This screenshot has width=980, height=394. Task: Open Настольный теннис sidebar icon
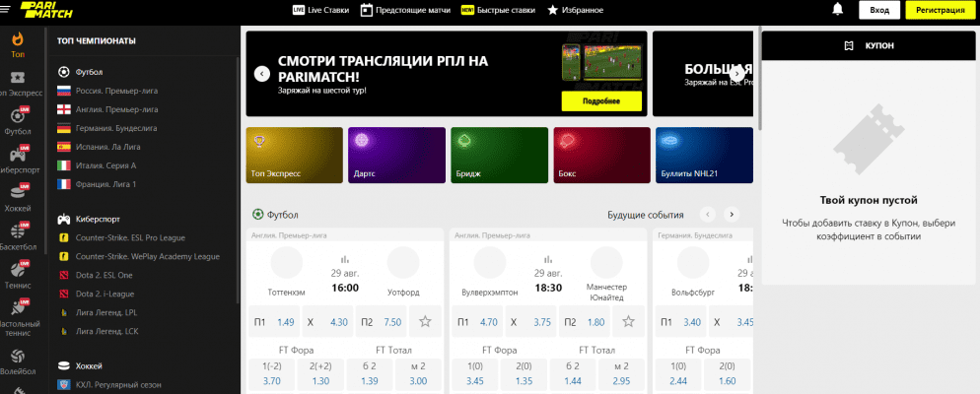click(x=18, y=308)
